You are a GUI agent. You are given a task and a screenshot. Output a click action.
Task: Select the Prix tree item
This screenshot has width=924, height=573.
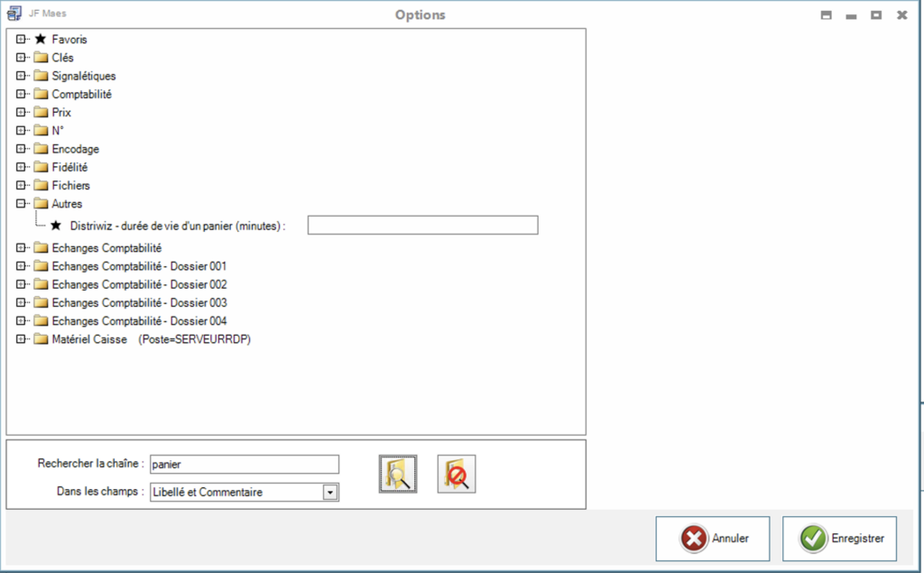pyautogui.click(x=61, y=113)
